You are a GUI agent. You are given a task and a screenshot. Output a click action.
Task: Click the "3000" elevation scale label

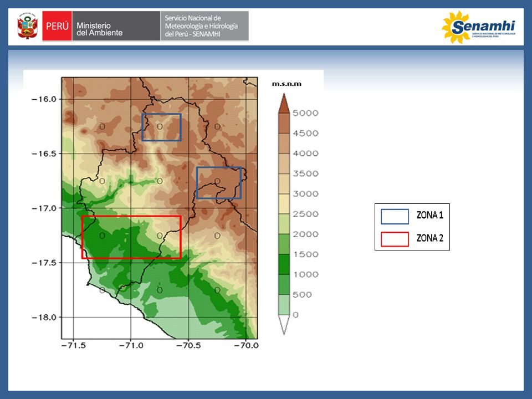point(306,194)
